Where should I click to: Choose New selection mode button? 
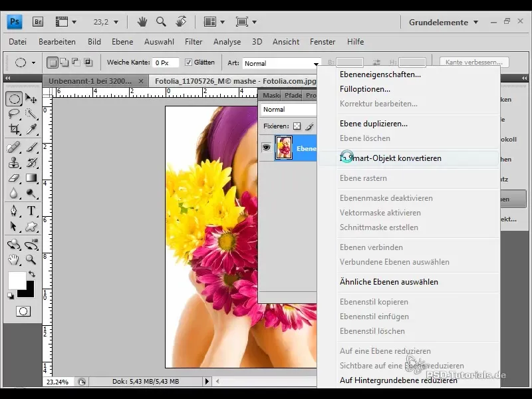coord(53,63)
